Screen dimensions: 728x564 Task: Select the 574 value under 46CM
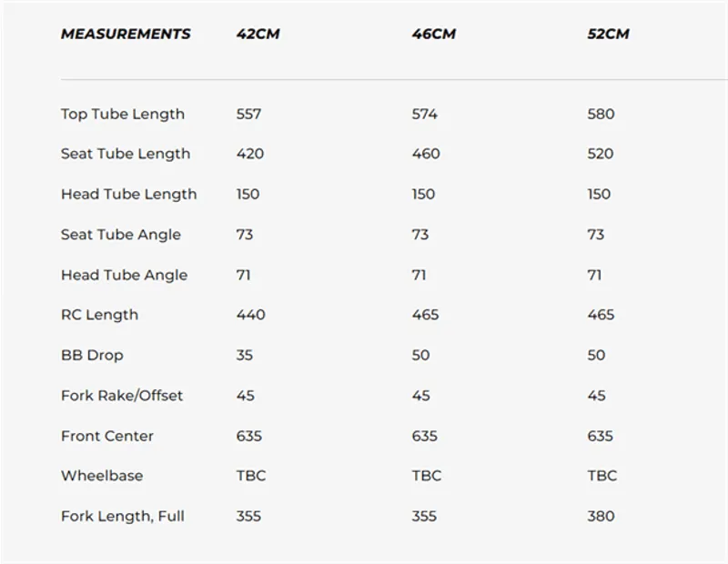(x=424, y=115)
